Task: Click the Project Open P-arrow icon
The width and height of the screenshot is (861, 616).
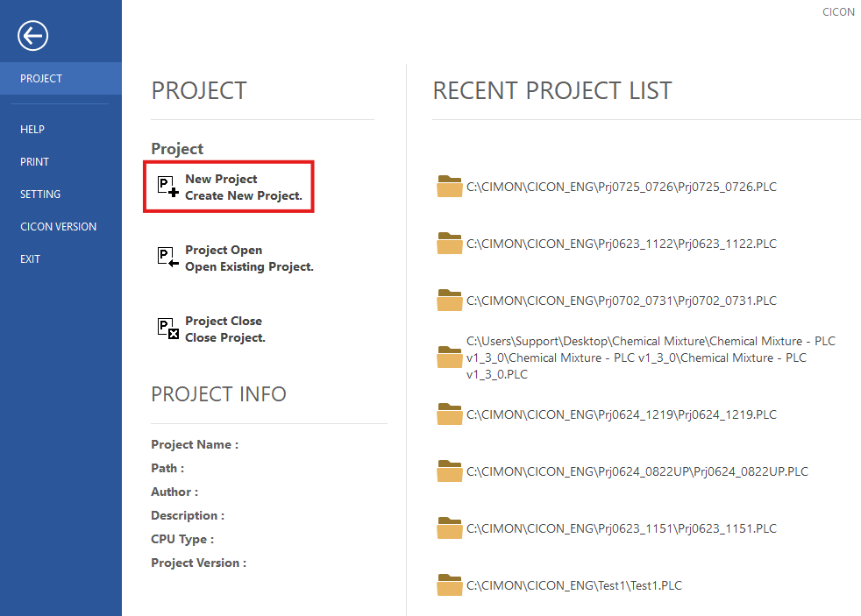Action: (167, 256)
